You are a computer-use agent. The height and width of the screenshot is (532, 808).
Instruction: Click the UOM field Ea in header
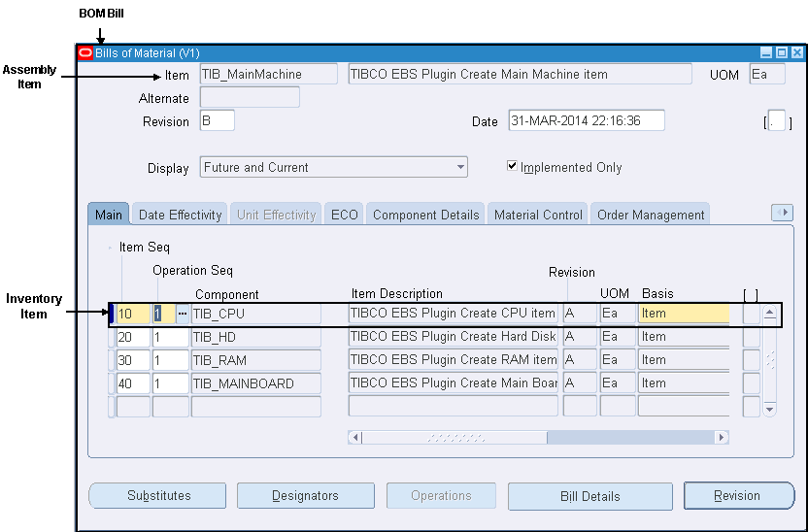point(767,74)
